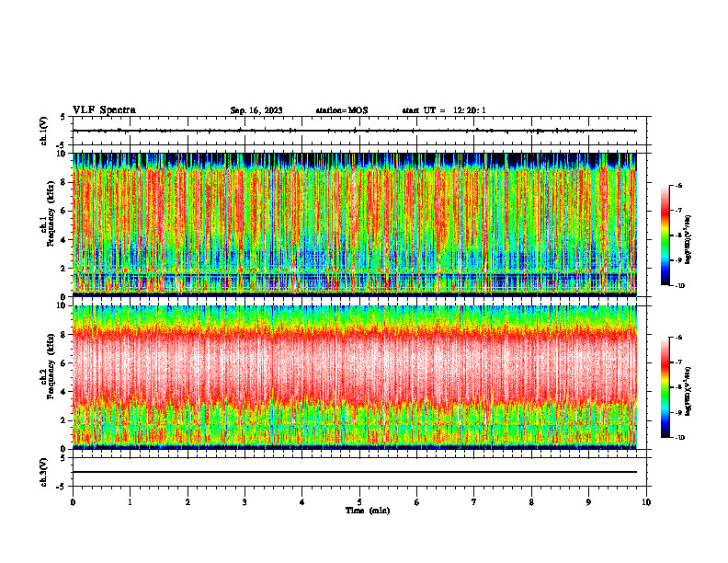Screen dimensions: 728x563
Task: Click the 2 kHz tick on ch.2 frequency axis
Action: tap(63, 420)
